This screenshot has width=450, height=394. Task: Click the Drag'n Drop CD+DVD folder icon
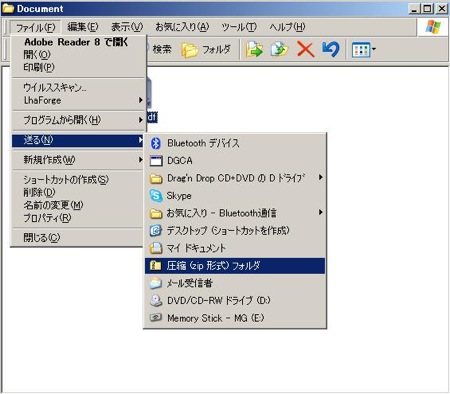point(156,179)
